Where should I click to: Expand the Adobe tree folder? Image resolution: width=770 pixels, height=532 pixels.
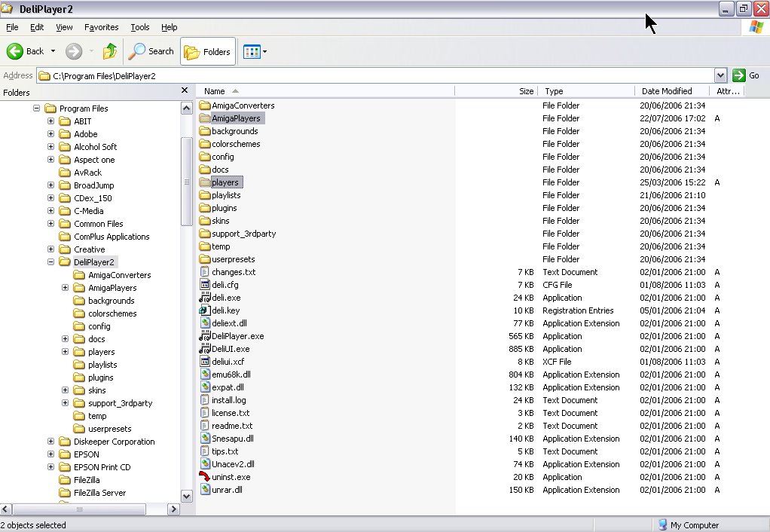pos(50,133)
